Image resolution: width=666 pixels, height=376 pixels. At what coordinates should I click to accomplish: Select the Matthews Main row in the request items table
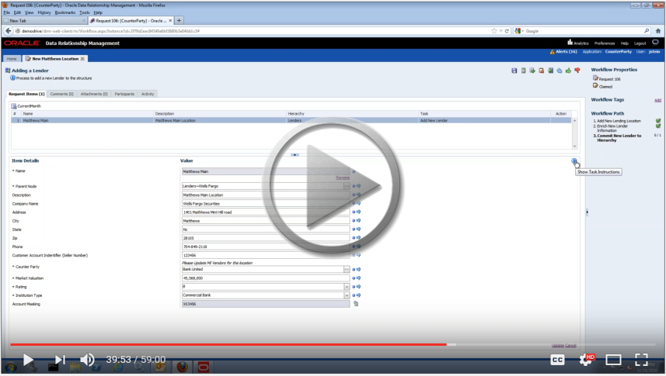pos(291,121)
